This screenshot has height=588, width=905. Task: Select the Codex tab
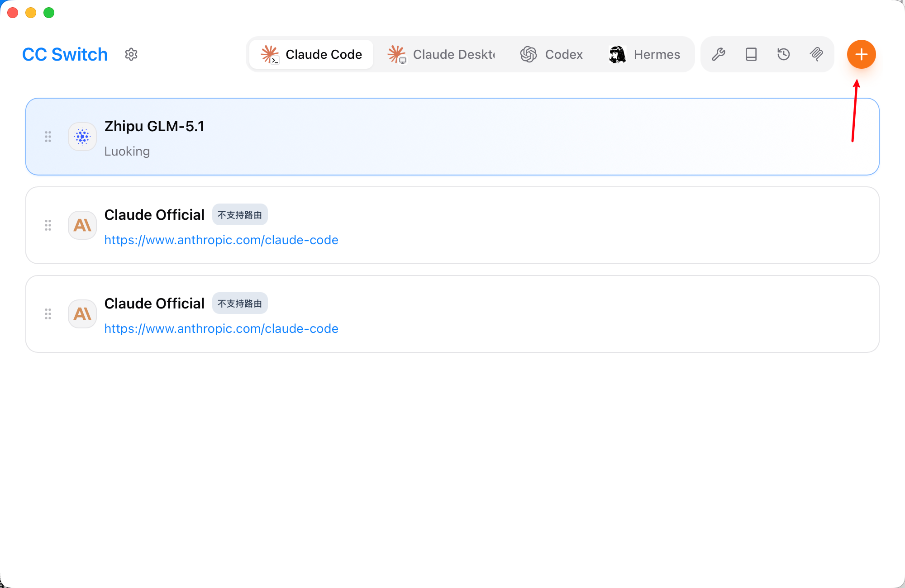click(x=552, y=54)
